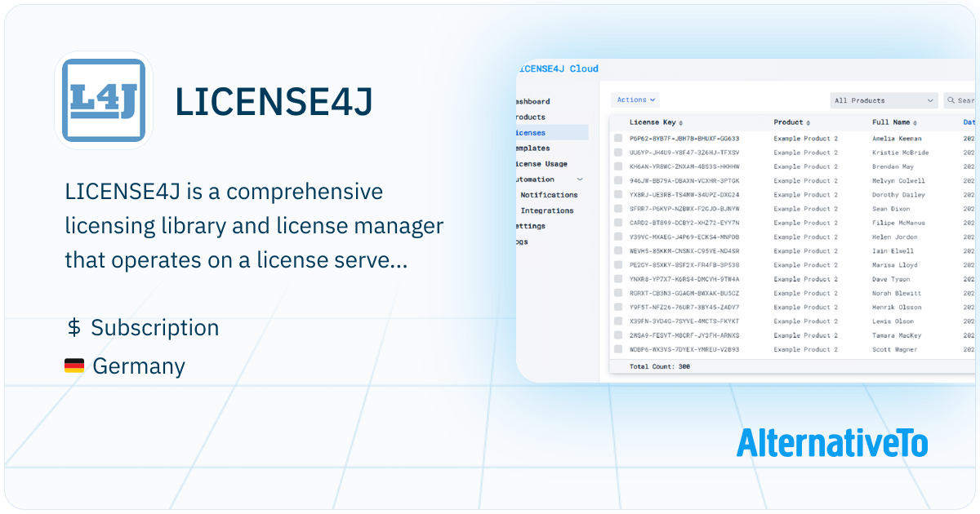Select the checkbox for Dorothy Dailey
Screen dimensions: 980x514
(618, 195)
